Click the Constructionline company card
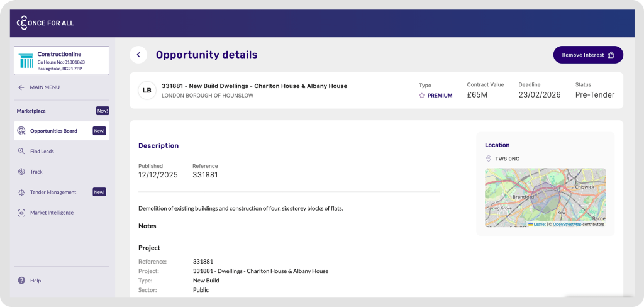644x307 pixels. (62, 60)
